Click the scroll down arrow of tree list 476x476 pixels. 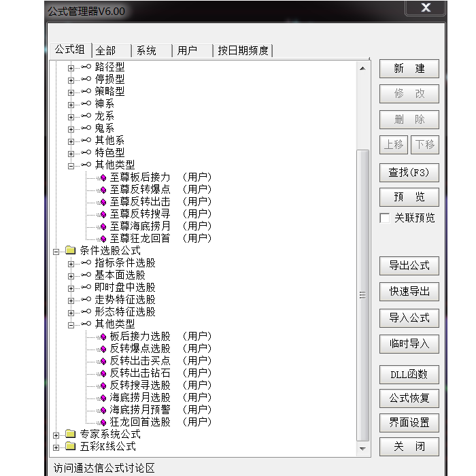[363, 448]
